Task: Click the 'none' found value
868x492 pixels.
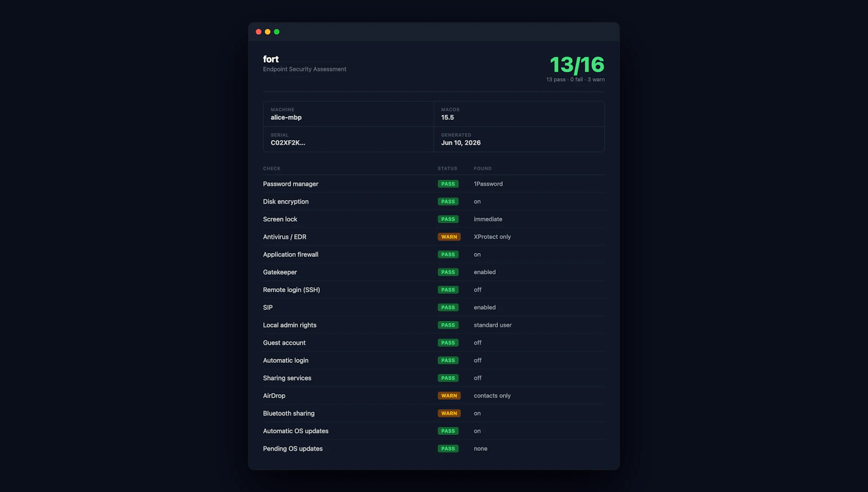Action: pos(481,449)
